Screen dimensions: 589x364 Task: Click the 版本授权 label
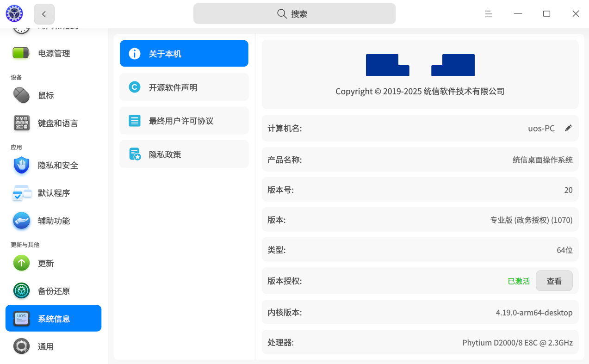pyautogui.click(x=285, y=281)
